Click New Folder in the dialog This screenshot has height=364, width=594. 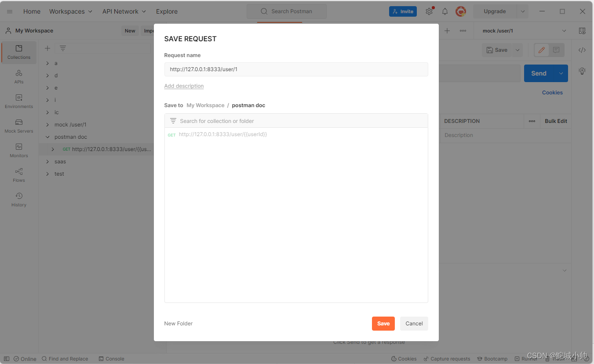179,324
